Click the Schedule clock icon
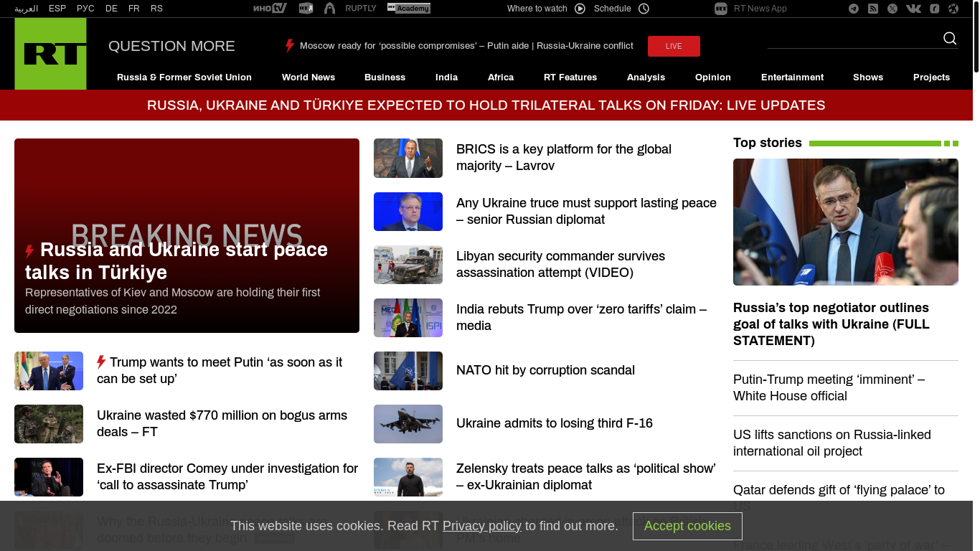Viewport: 980px width, 551px height. (644, 9)
